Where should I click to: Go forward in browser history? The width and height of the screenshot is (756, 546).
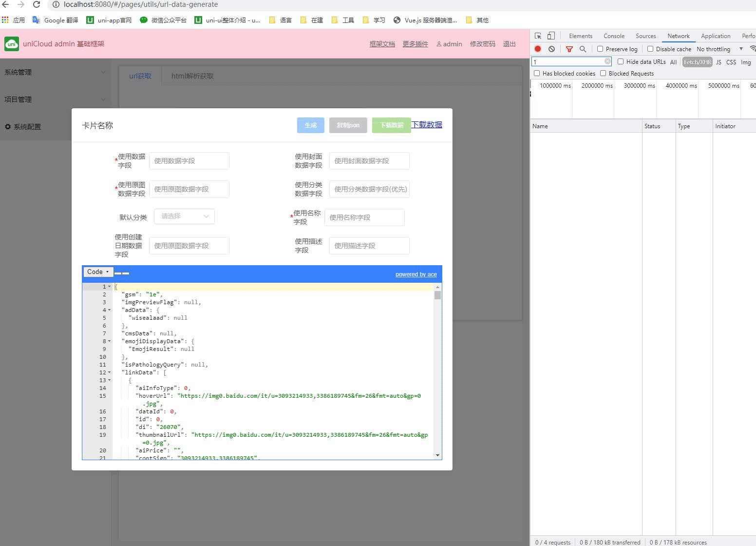21,4
